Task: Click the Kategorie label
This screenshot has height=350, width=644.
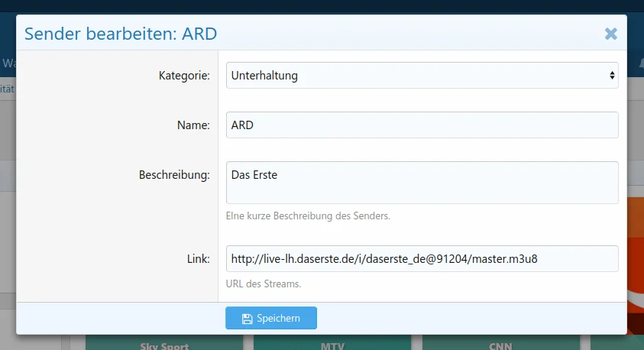Action: [x=184, y=76]
